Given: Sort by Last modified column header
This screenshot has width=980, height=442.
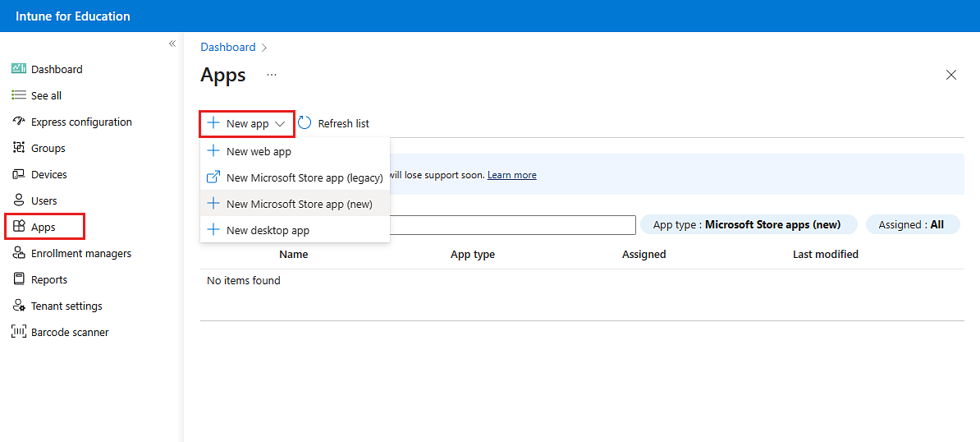Looking at the screenshot, I should pos(826,254).
